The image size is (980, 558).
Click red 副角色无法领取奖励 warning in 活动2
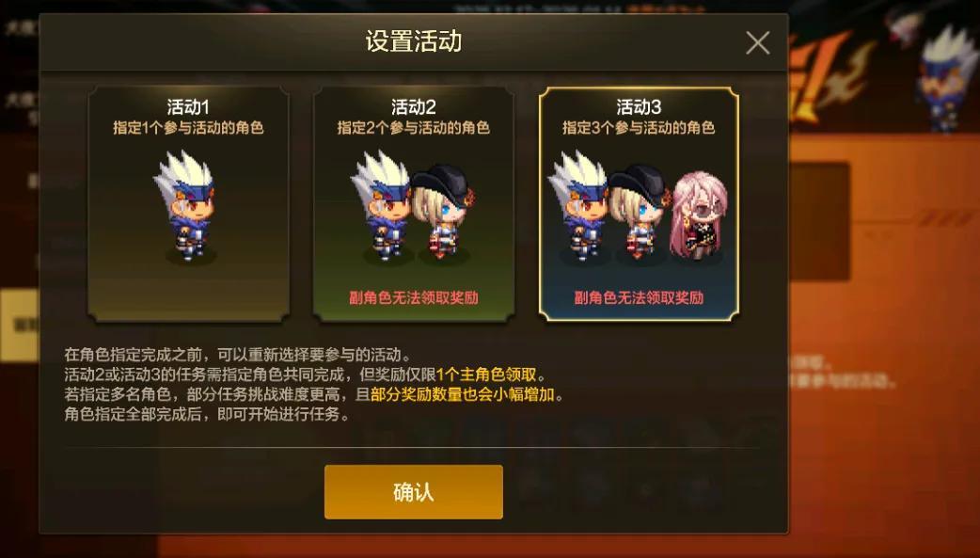(413, 297)
